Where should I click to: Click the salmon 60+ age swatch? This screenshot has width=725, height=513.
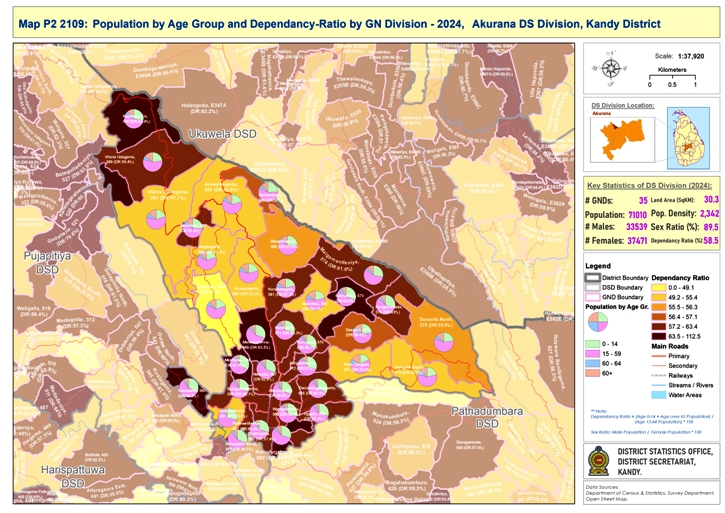593,373
